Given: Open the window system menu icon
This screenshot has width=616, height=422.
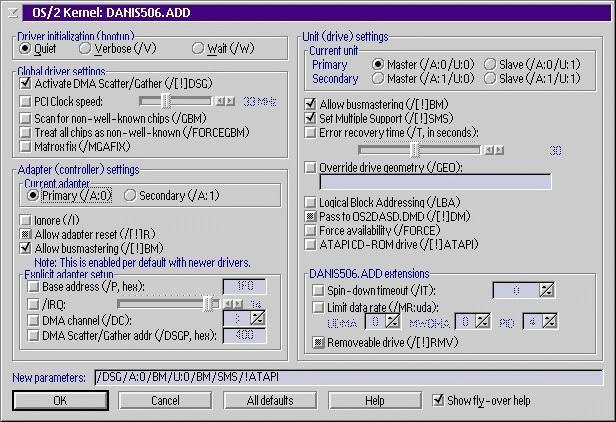Looking at the screenshot, I should (x=13, y=13).
